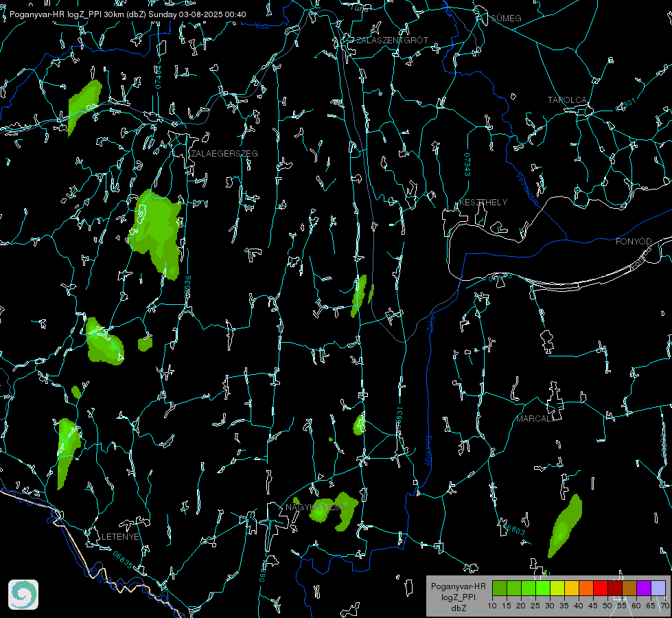Click the TAPOLCA city label
Image resolution: width=672 pixels, height=618 pixels.
click(567, 100)
